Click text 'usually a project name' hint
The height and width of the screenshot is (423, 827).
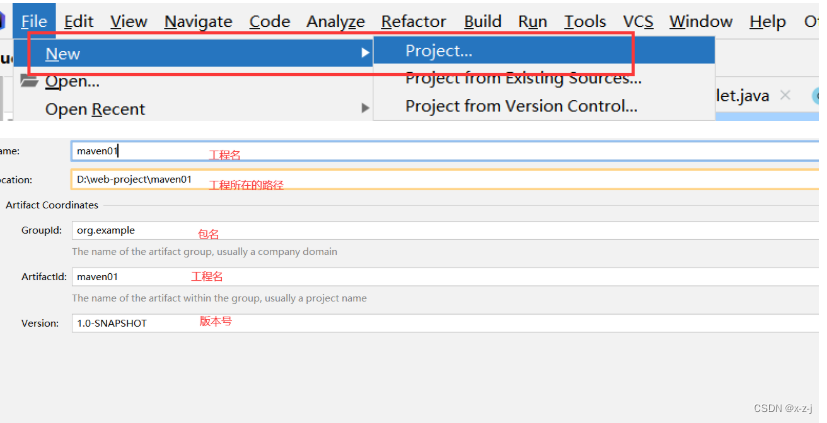tap(315, 299)
